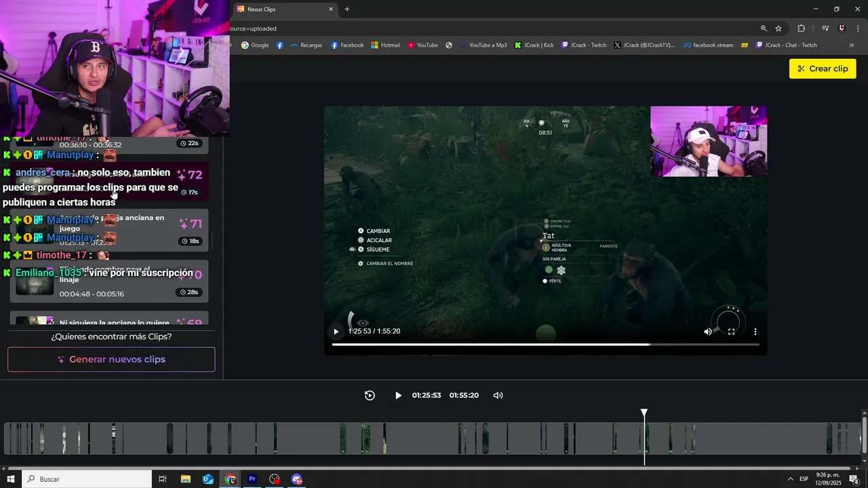868x488 pixels.
Task: Open the browser extensions puzzle icon
Action: pyautogui.click(x=802, y=28)
